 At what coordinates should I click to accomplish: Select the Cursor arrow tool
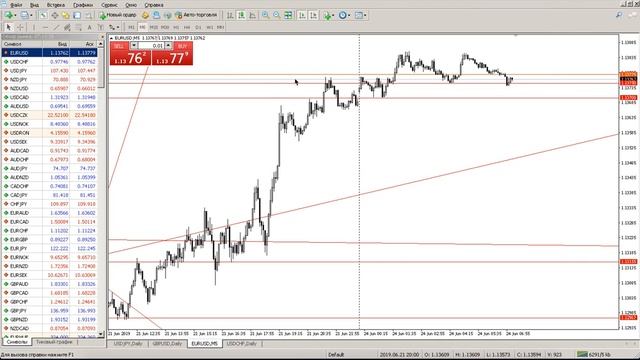[x=9, y=27]
